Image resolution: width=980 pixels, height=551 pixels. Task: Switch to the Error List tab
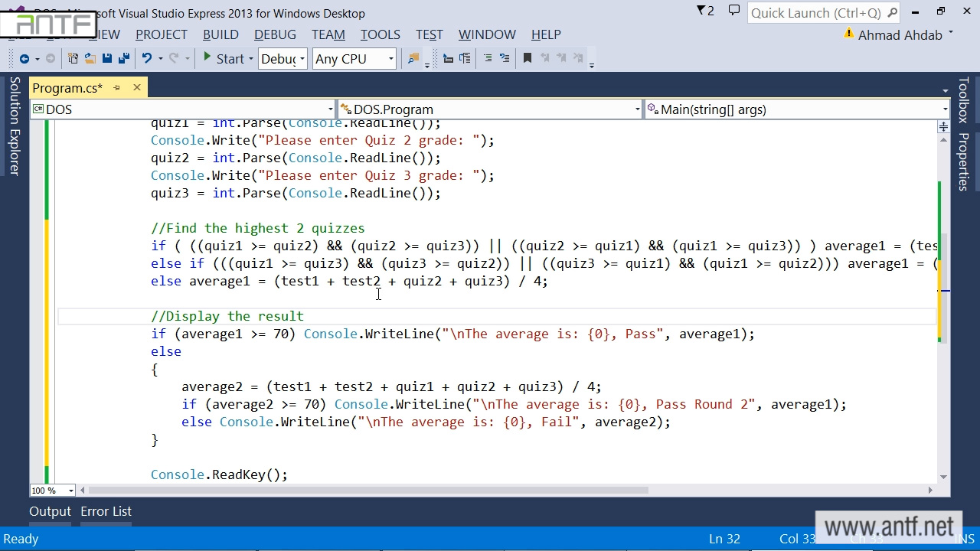[106, 511]
